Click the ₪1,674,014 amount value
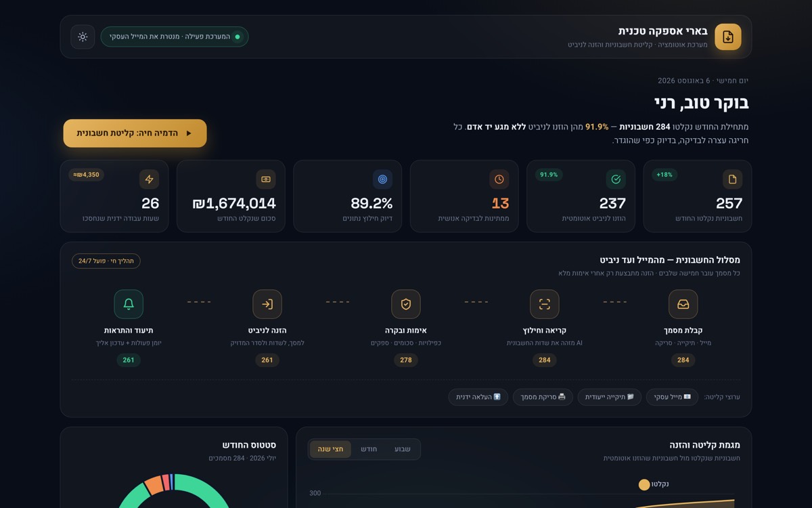 tap(234, 203)
